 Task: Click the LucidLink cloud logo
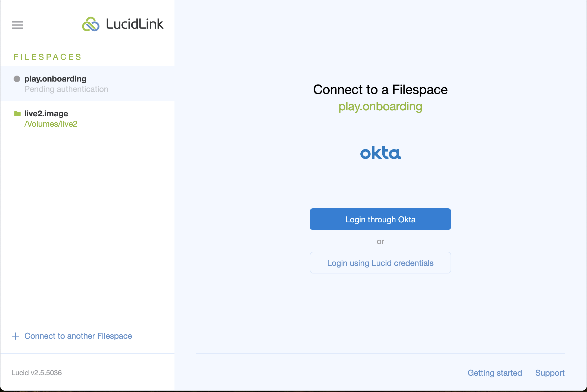pos(91,24)
